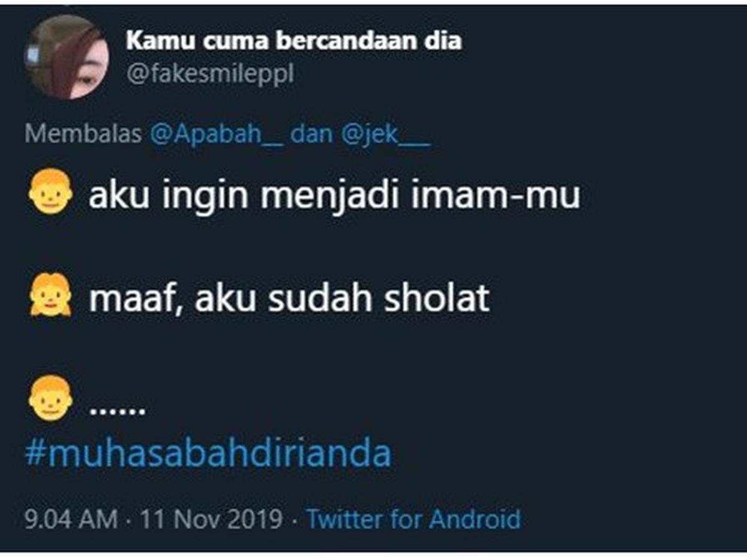Click the word 'sholat'

(437, 299)
